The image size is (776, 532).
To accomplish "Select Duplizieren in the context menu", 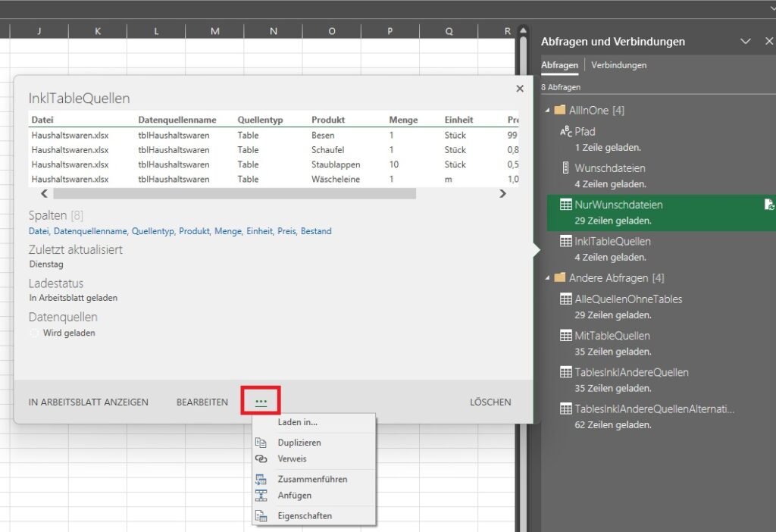I will [299, 443].
